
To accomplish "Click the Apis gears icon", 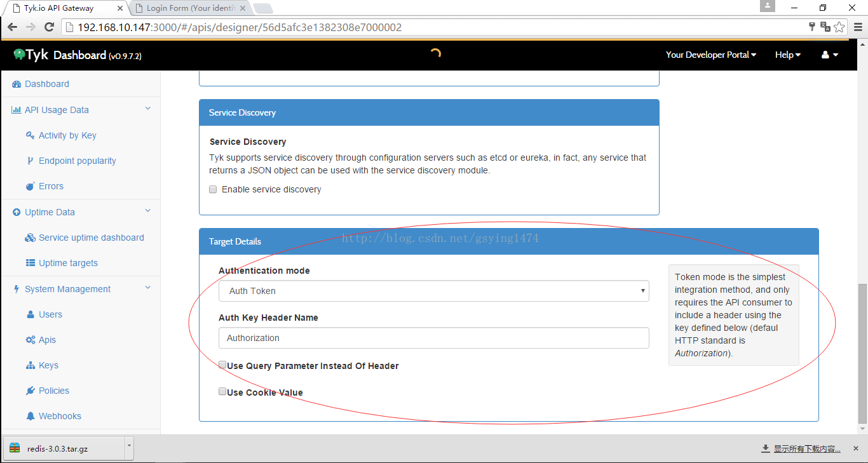I will 30,340.
